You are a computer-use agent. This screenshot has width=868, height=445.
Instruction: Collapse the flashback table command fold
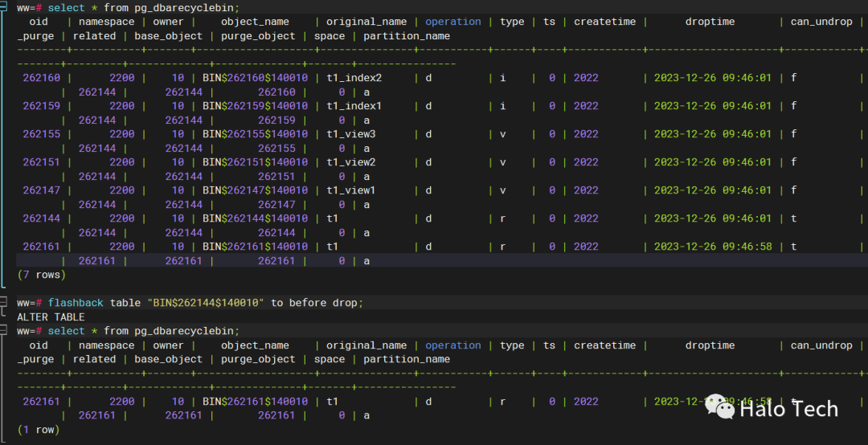click(x=5, y=303)
